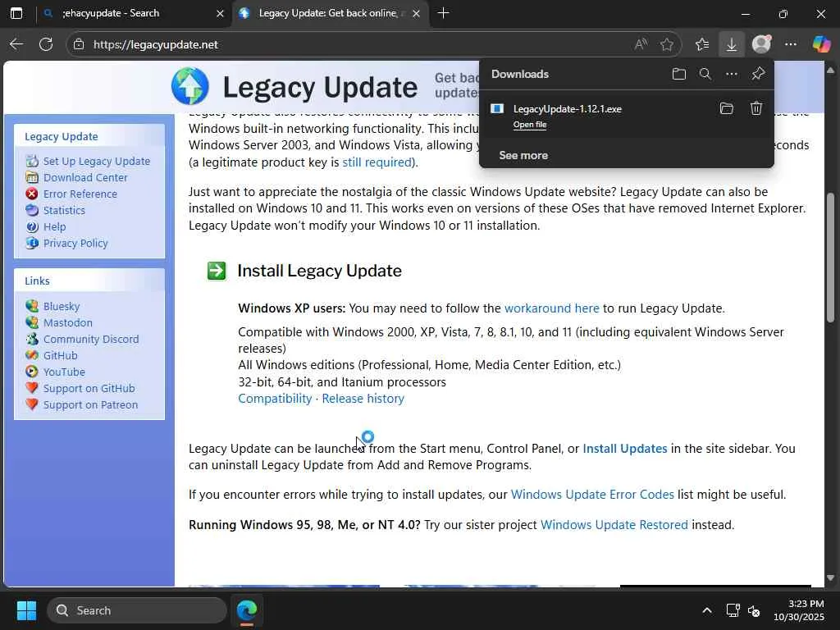This screenshot has width=840, height=630.
Task: Open the Favorites list icon
Action: pyautogui.click(x=702, y=44)
